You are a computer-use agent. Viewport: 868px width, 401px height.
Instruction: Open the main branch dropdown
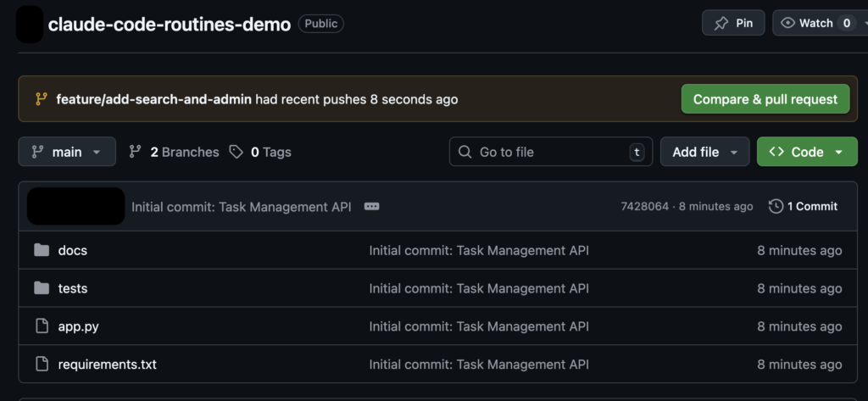[67, 152]
